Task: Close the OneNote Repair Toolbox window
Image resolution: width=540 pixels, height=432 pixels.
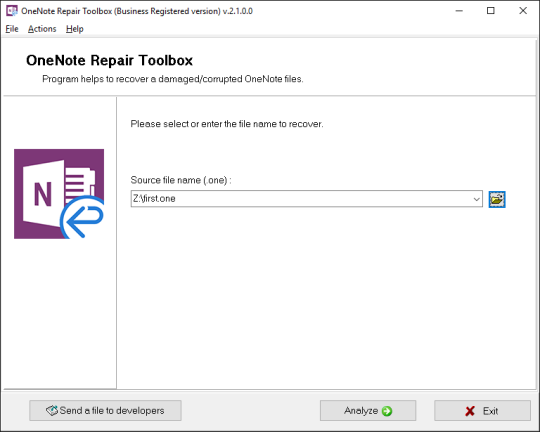Action: tap(523, 11)
